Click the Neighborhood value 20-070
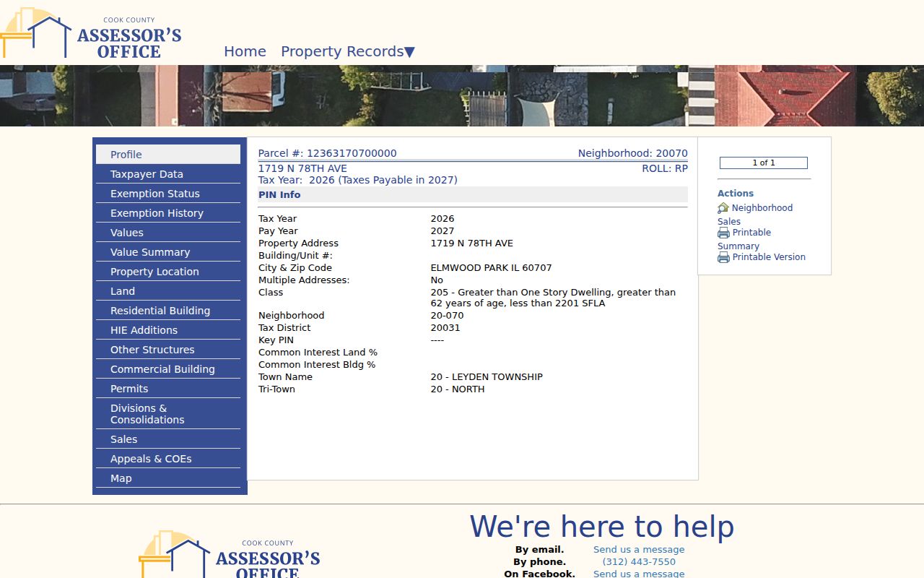The width and height of the screenshot is (924, 578). [x=448, y=316]
